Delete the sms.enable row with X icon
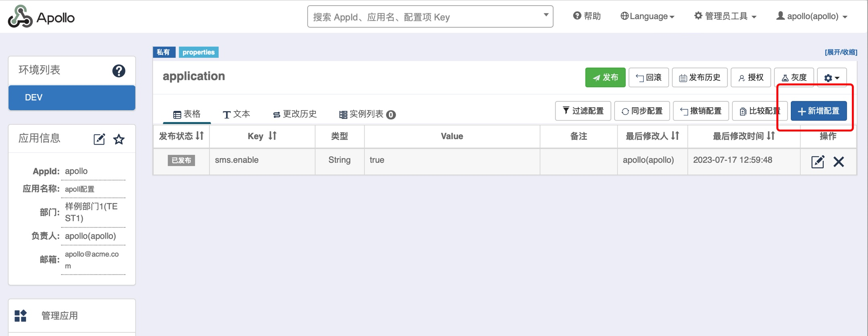 [x=839, y=162]
